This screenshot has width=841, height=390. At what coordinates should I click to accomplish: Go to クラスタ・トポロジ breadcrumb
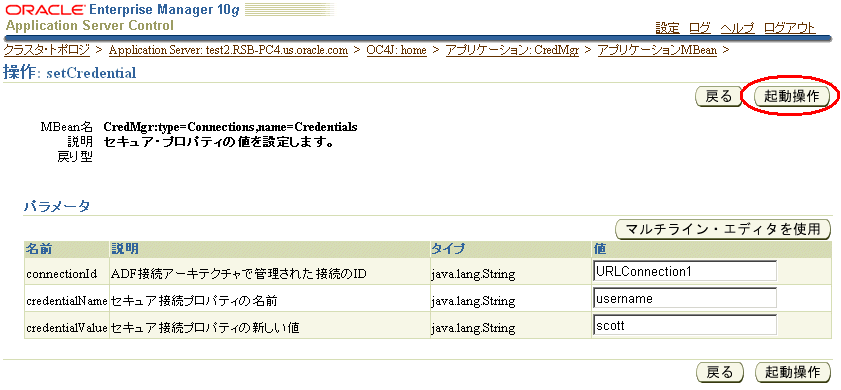click(x=47, y=50)
